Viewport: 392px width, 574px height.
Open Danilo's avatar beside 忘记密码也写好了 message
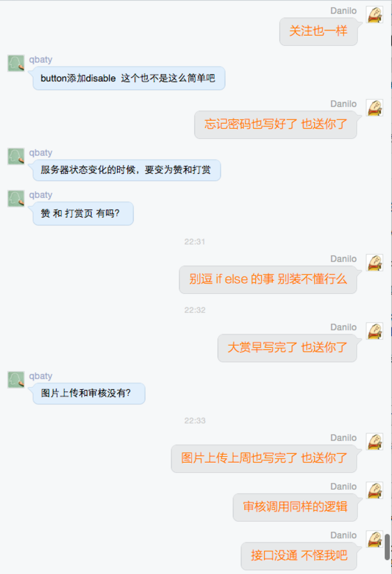point(374,108)
